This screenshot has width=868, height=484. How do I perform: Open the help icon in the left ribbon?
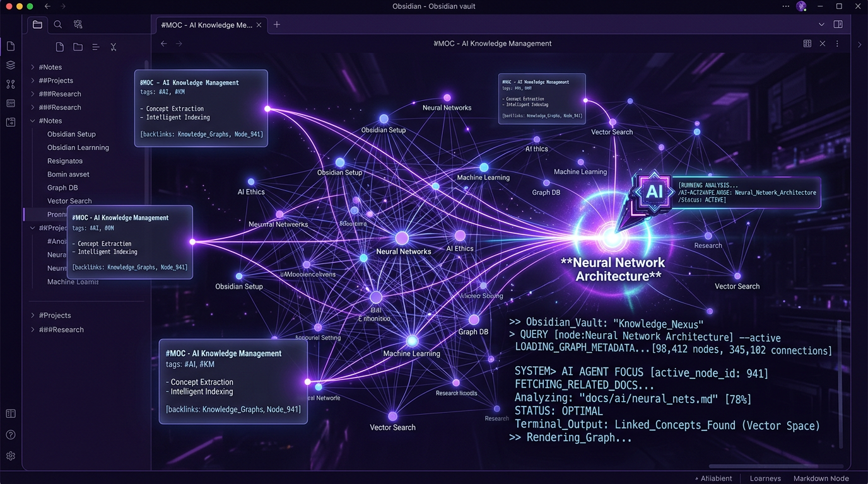point(11,435)
